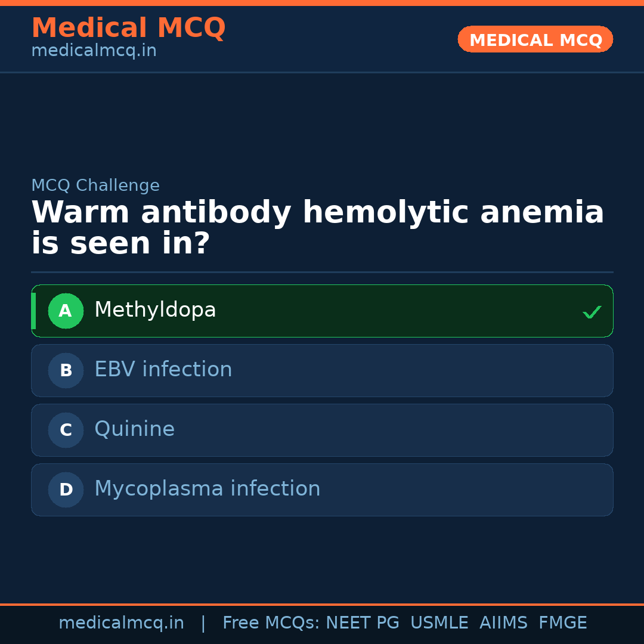Open the medicalmcq.in link in footer

coord(121,623)
